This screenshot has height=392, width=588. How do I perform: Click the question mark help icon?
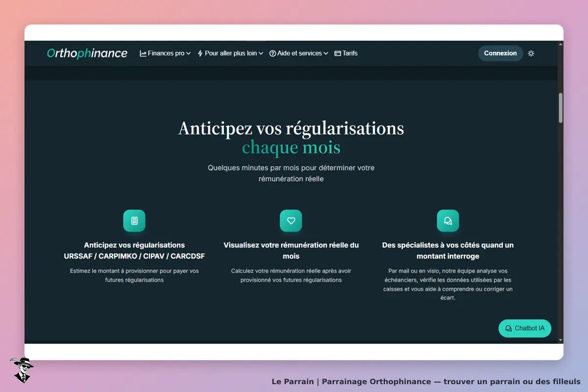272,53
